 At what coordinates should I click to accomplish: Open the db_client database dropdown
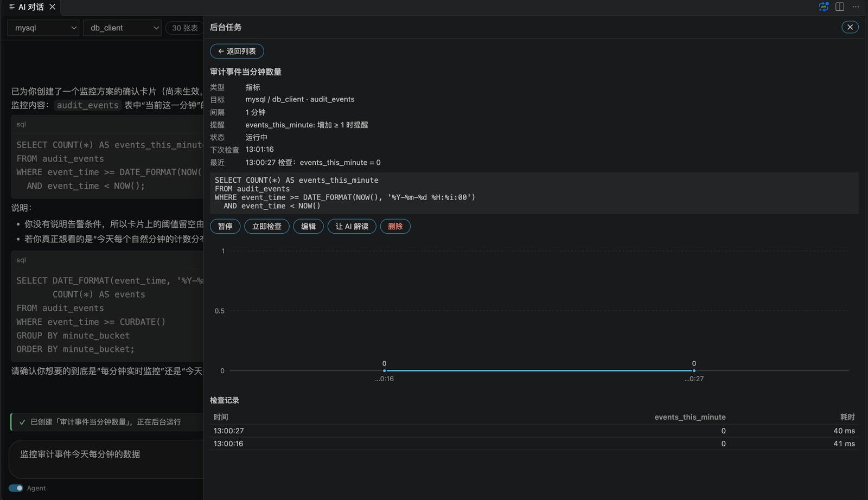coord(122,28)
